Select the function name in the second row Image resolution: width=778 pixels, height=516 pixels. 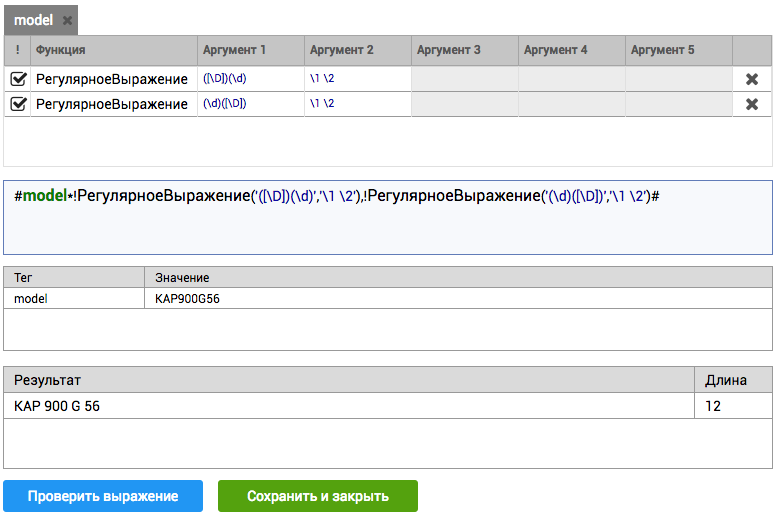click(x=112, y=104)
